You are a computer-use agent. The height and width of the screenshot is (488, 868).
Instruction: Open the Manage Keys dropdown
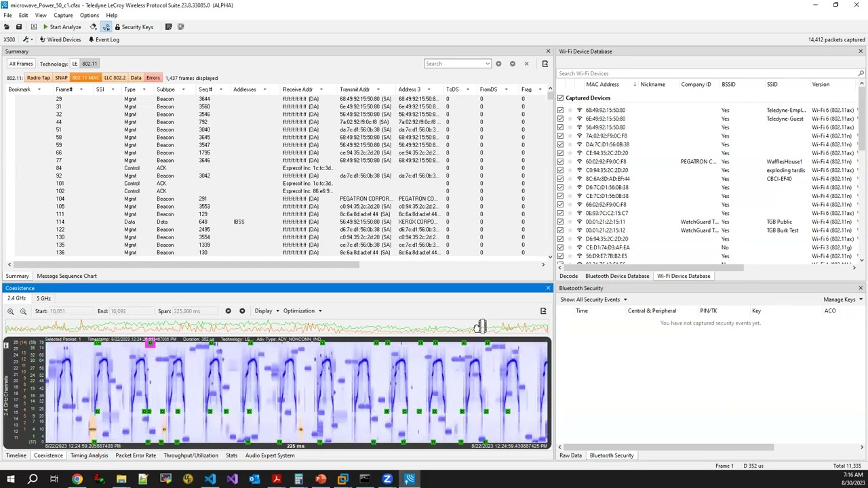tap(843, 300)
